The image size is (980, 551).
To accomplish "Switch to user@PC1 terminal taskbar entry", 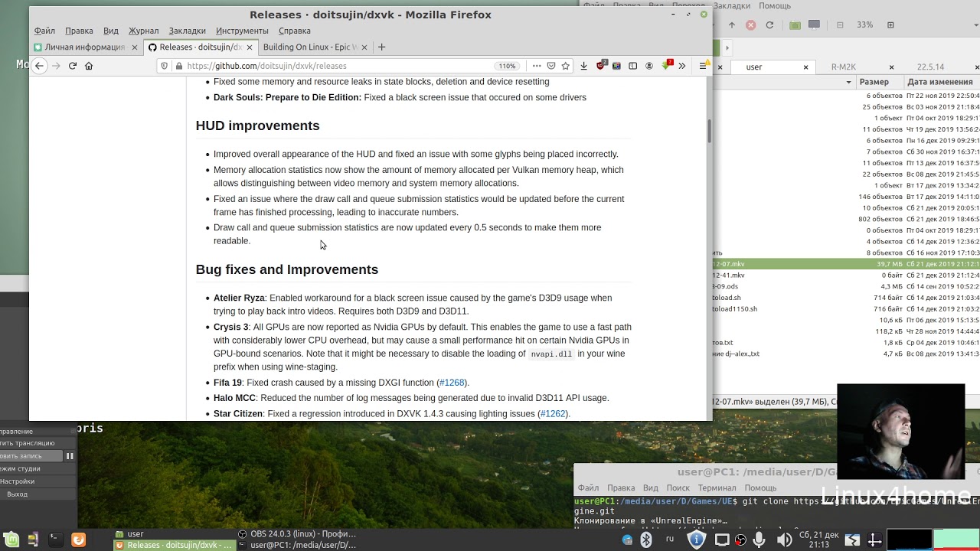I will click(297, 545).
